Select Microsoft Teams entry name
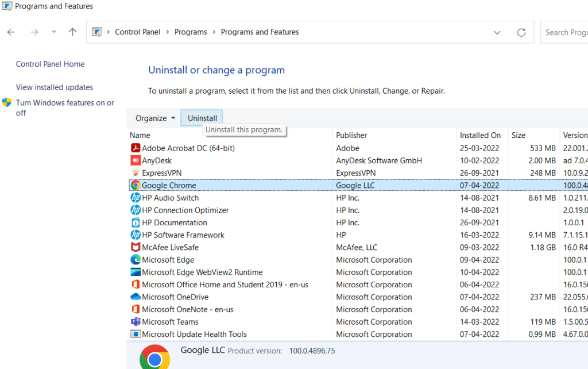This screenshot has height=369, width=588. coord(170,321)
